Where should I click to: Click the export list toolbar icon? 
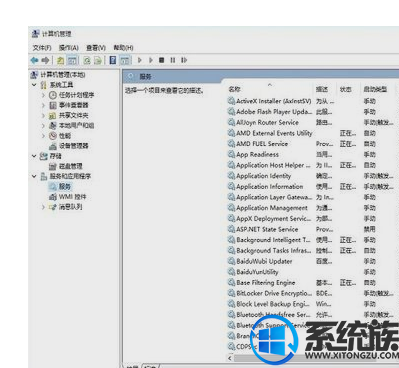pyautogui.click(x=98, y=60)
